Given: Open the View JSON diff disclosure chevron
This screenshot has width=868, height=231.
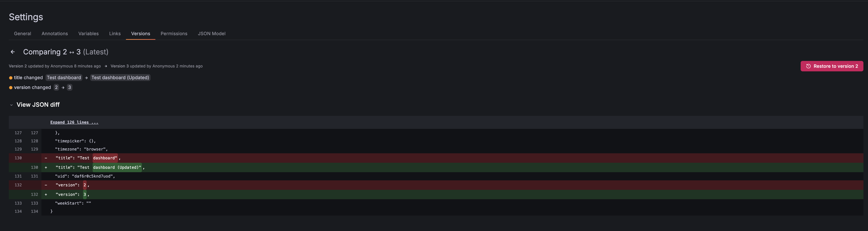Looking at the screenshot, I should [11, 105].
